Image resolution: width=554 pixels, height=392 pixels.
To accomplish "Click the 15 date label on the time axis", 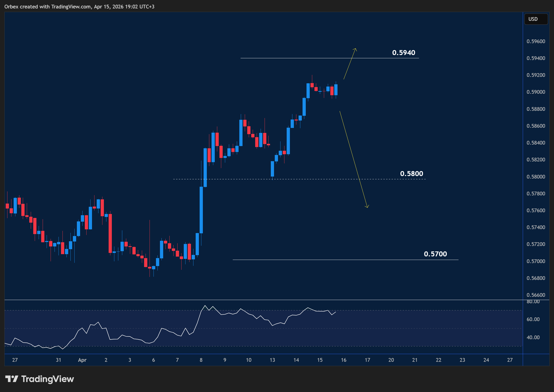I will [x=320, y=360].
